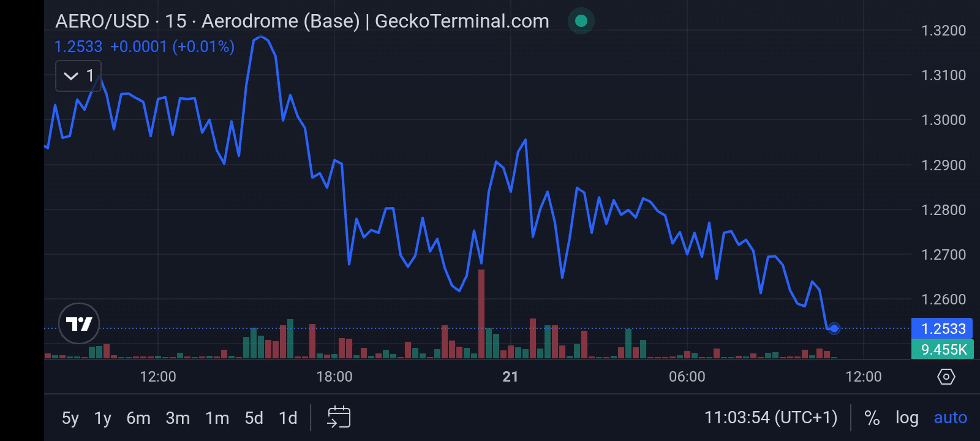Select the 1d time range
980x441 pixels.
click(x=288, y=418)
